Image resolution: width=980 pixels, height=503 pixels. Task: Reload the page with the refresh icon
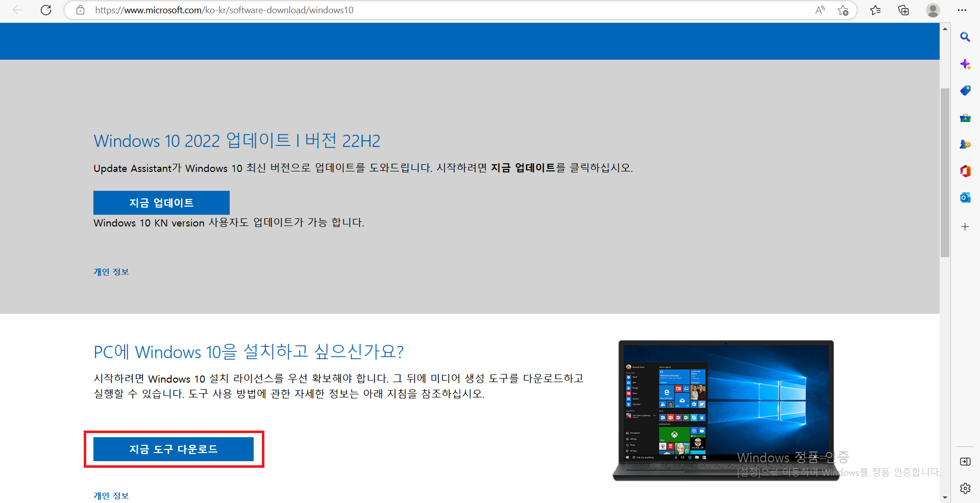point(46,10)
